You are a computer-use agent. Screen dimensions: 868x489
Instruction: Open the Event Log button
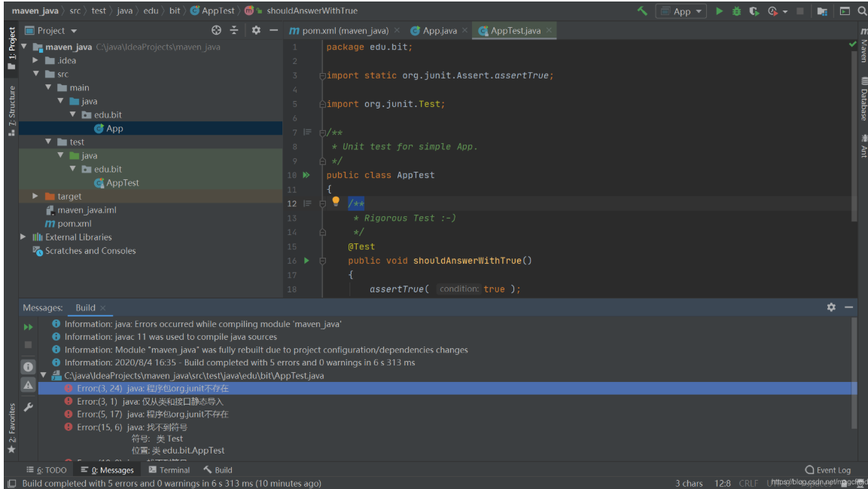(827, 470)
